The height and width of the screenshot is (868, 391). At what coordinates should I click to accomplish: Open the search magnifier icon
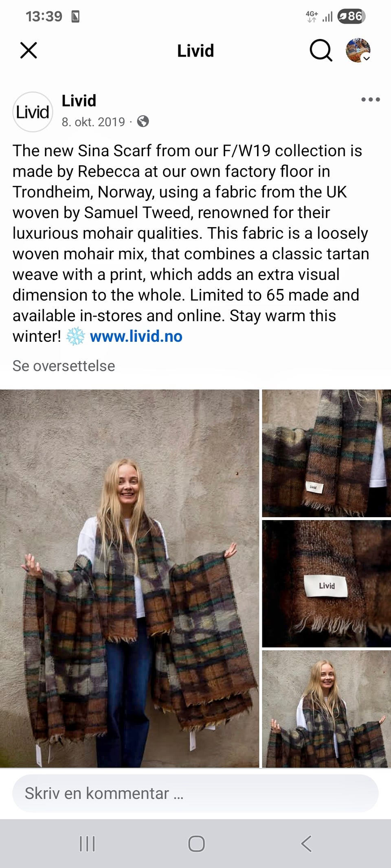321,50
